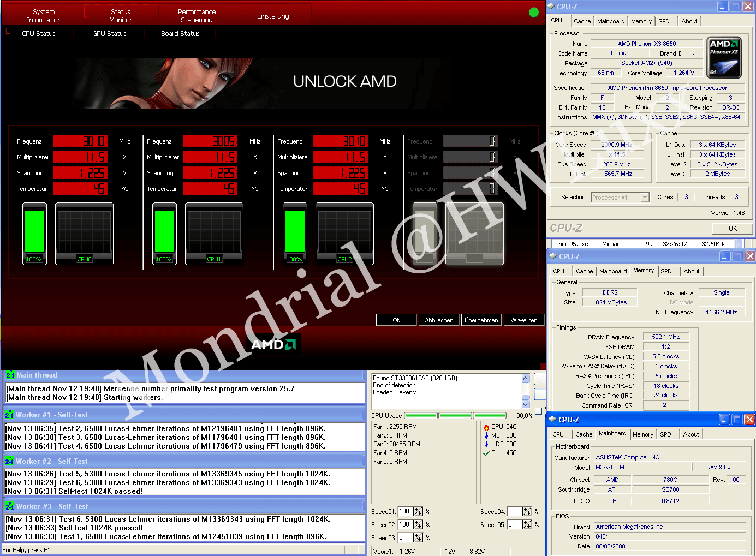Click the CPU0 Frequenz red readout
This screenshot has width=756, height=556.
pos(80,141)
